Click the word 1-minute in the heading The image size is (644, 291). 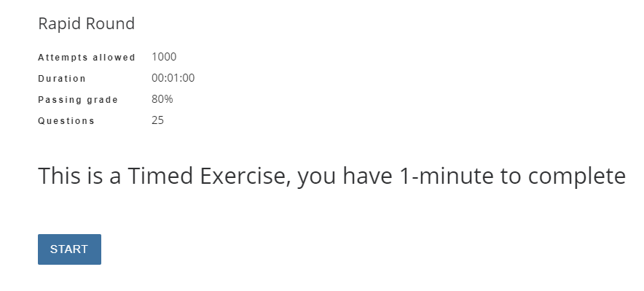tap(446, 176)
